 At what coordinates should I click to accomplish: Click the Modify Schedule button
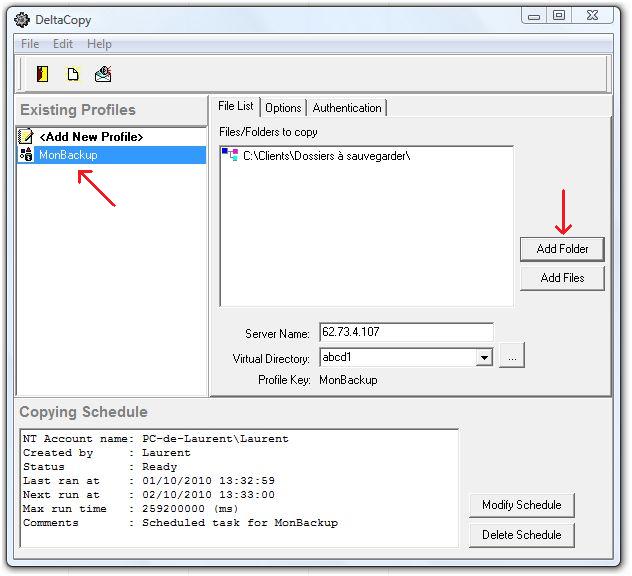coord(522,505)
